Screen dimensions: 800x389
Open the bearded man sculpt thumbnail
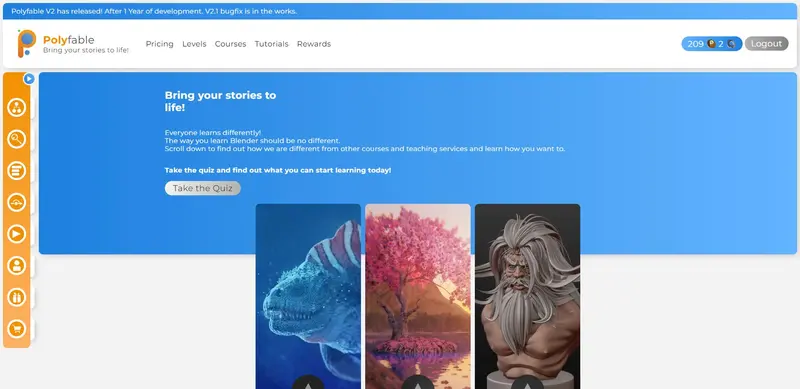(x=528, y=297)
